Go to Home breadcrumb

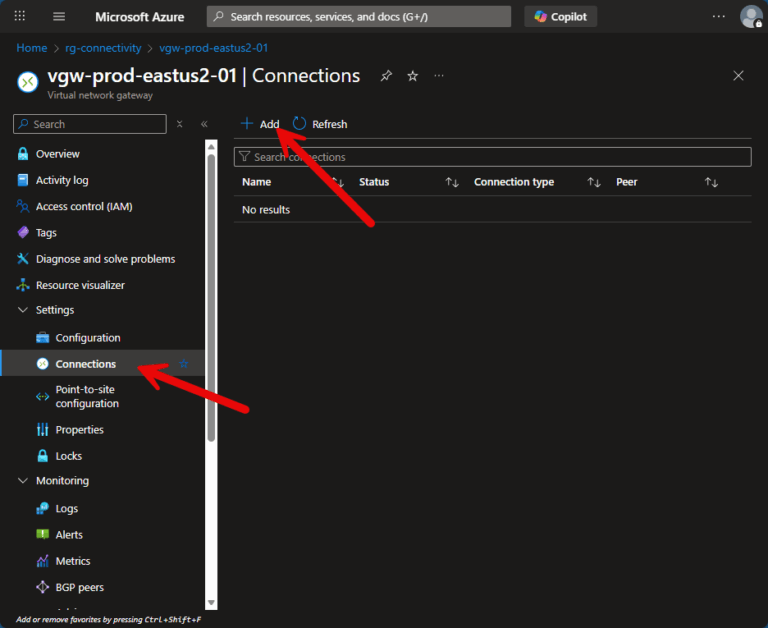(x=32, y=48)
